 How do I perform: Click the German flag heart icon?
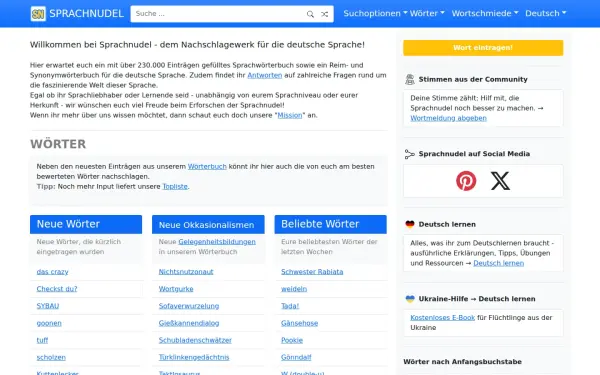(x=410, y=224)
